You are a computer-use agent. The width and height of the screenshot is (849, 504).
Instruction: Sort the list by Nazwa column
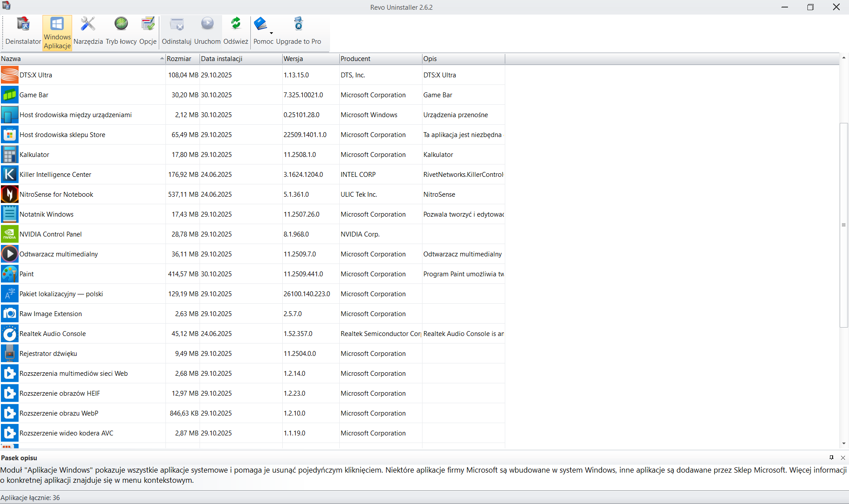pos(83,59)
